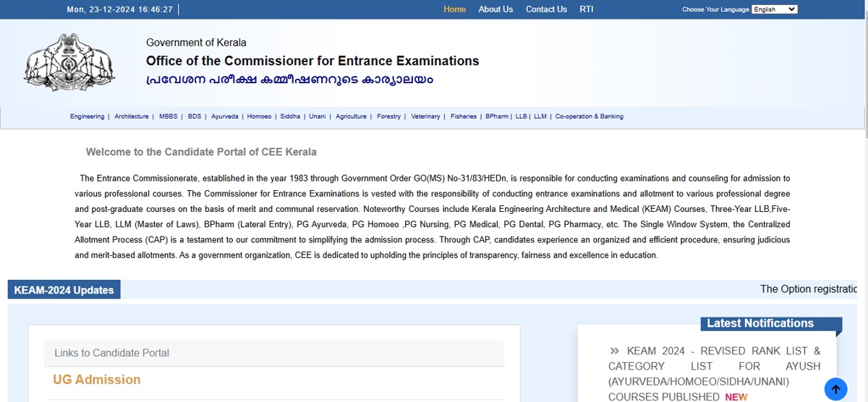Select the Unani course link
868x402 pixels.
318,116
